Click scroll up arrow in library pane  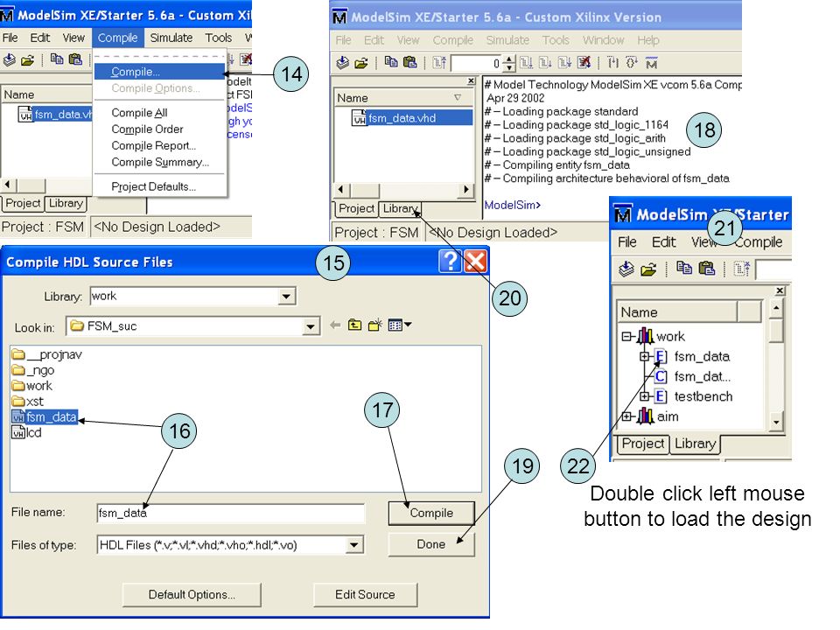(776, 308)
